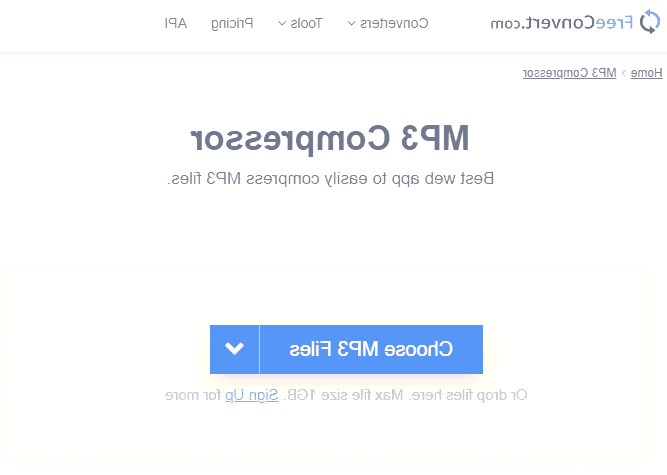Screen dimensions: 667x475
Task: Click the breadcrumb separator arrow
Action: [x=624, y=73]
